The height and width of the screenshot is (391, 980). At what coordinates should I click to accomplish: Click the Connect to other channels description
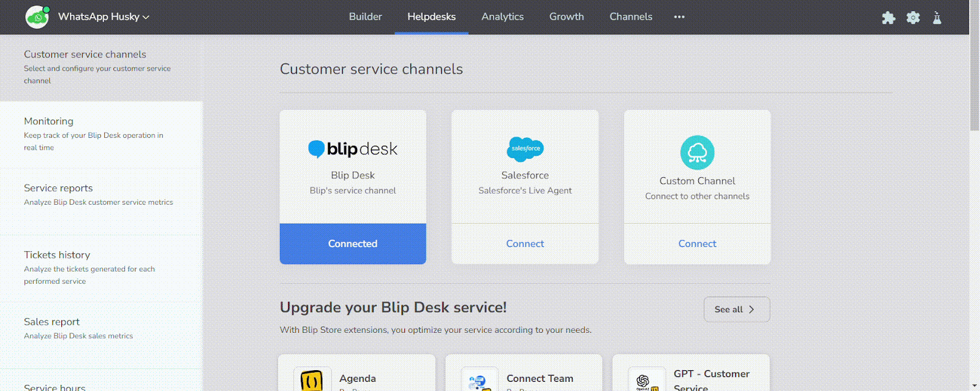(x=697, y=196)
